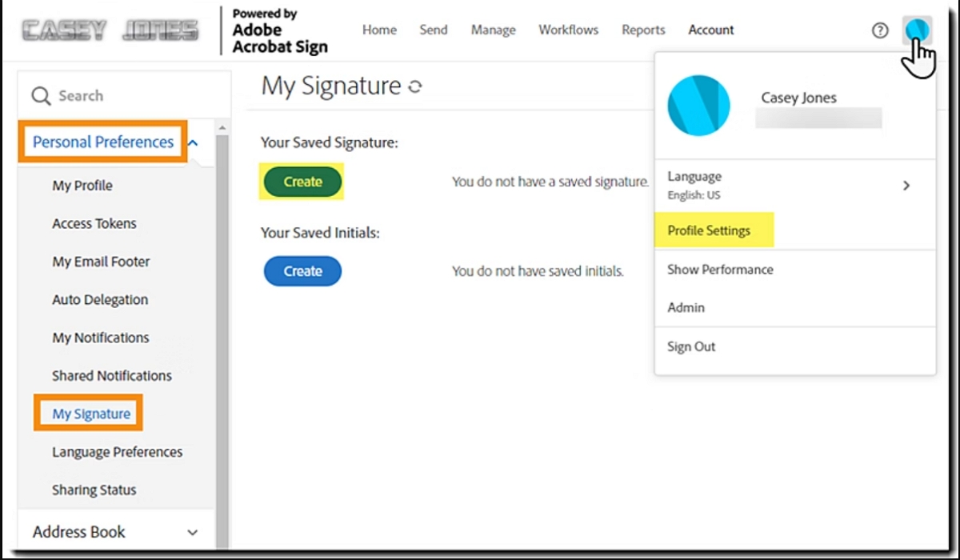Click the 'Powered by Adobe Acrobat Sign' text

coord(280,30)
